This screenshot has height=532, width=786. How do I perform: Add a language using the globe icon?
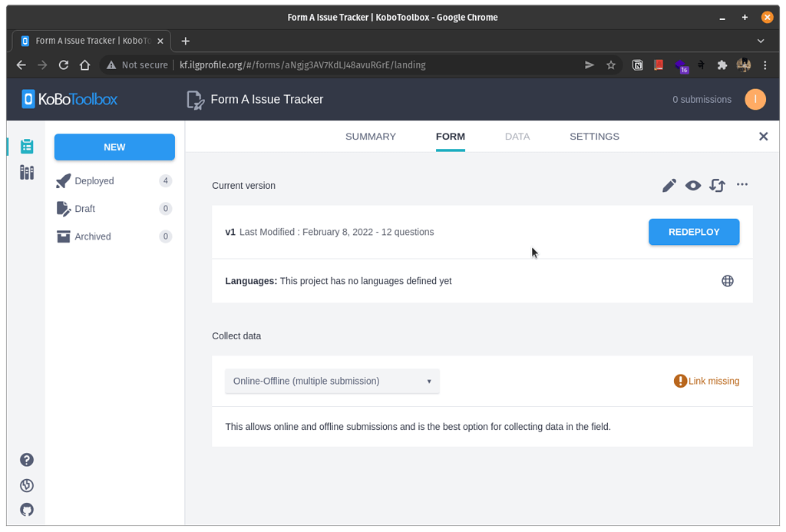click(727, 280)
